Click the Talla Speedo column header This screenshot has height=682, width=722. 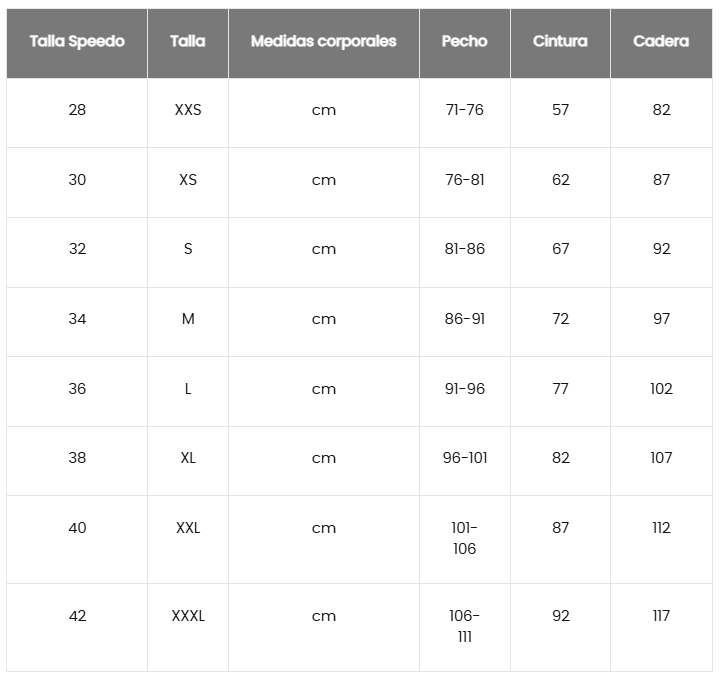(x=77, y=42)
